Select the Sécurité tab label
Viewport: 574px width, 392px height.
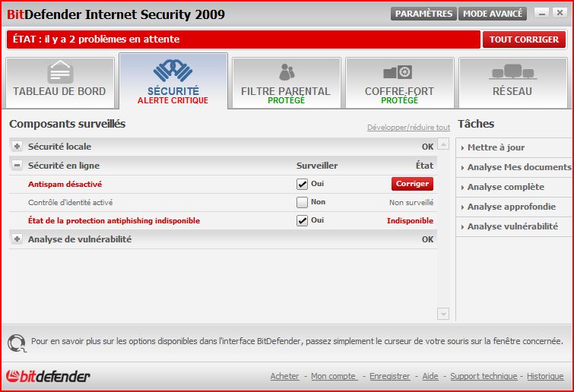tap(173, 90)
